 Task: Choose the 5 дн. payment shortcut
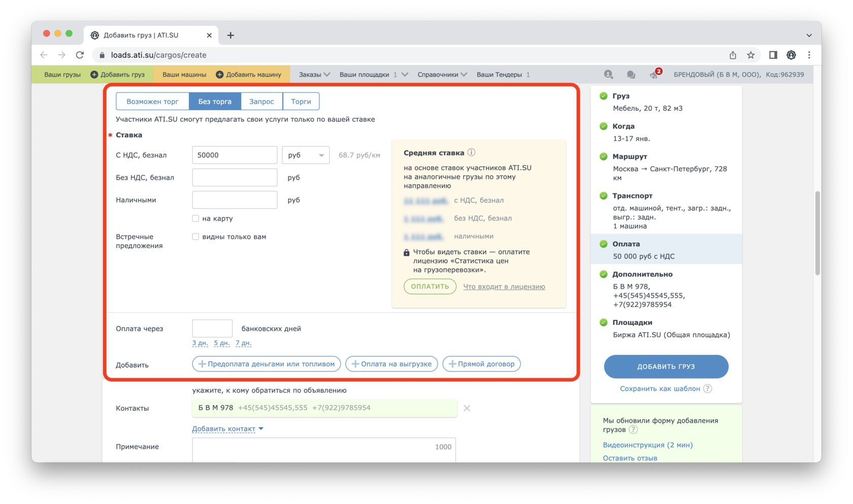222,343
